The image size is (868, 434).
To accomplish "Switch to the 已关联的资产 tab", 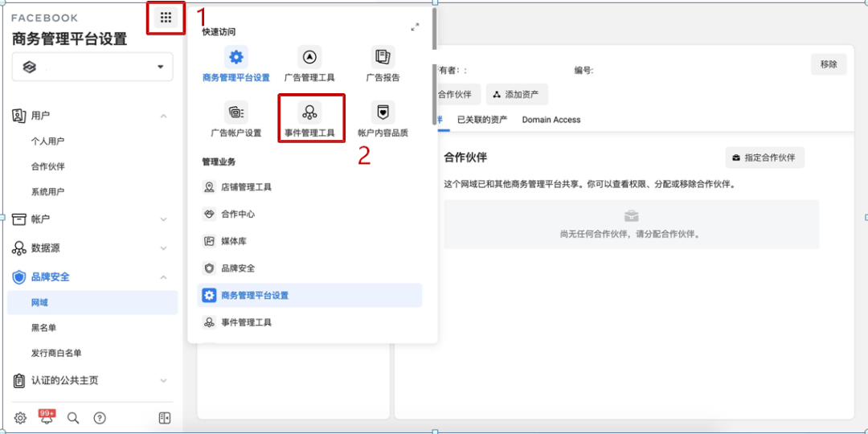I will click(481, 120).
